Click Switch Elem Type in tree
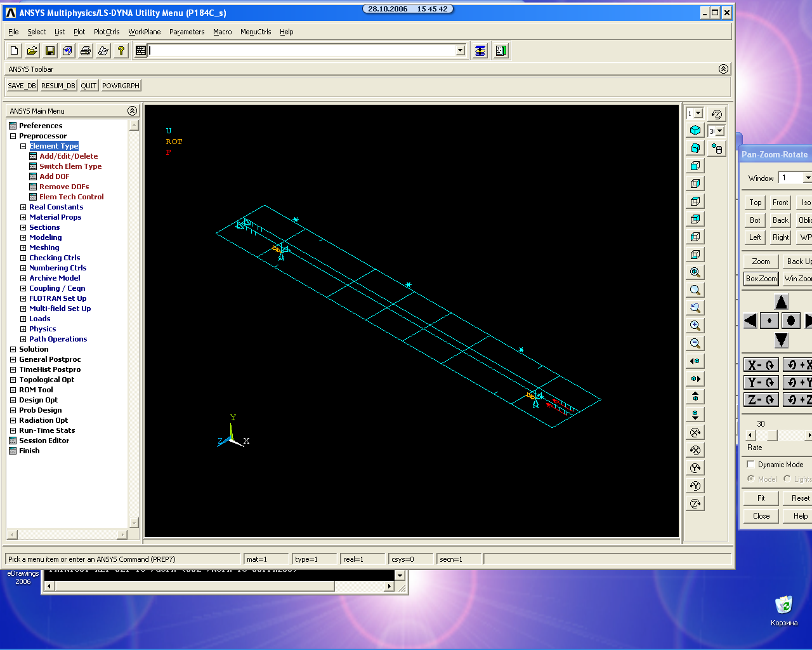The height and width of the screenshot is (650, 812). (x=70, y=166)
